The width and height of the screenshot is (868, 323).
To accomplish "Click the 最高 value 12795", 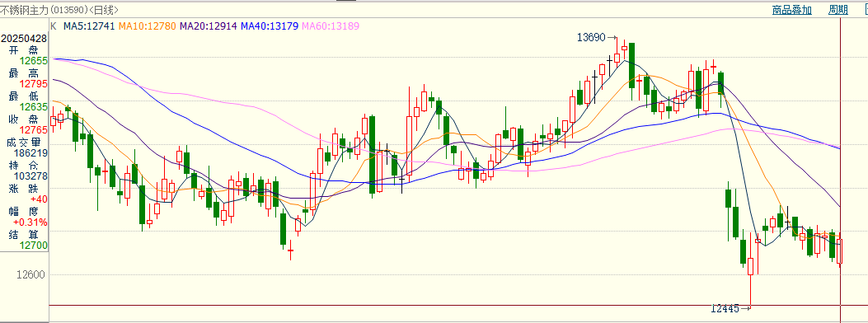I will 34,84.
